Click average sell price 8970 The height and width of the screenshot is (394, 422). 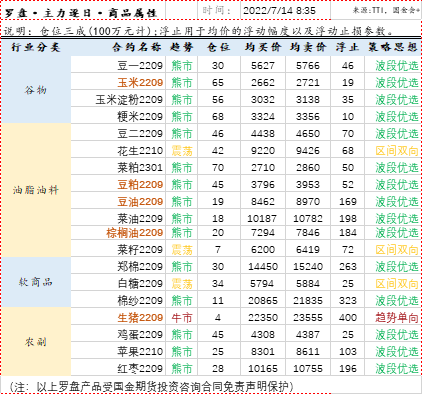coord(308,202)
